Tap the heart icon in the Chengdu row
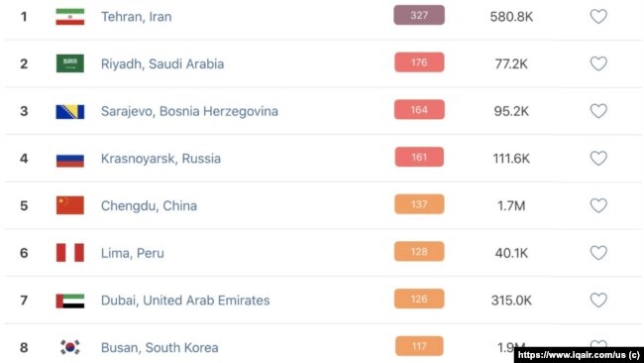The image size is (644, 363). [x=598, y=205]
